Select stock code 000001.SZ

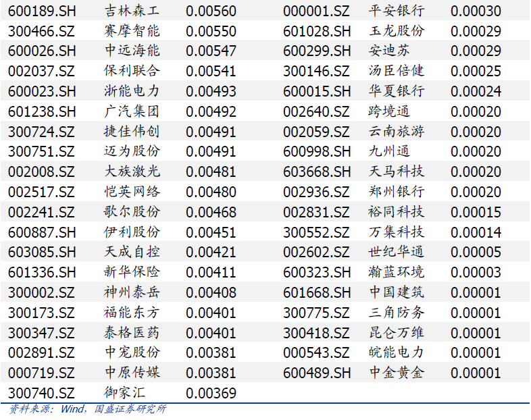[316, 11]
